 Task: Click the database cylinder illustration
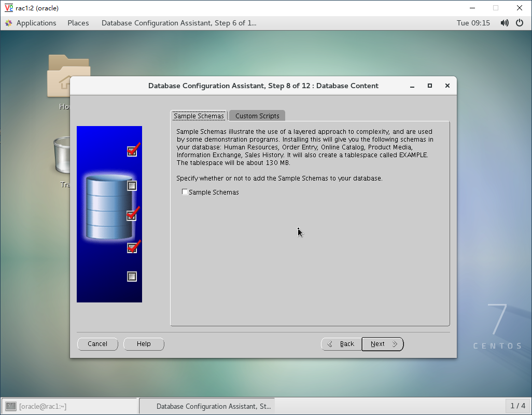[x=109, y=207]
